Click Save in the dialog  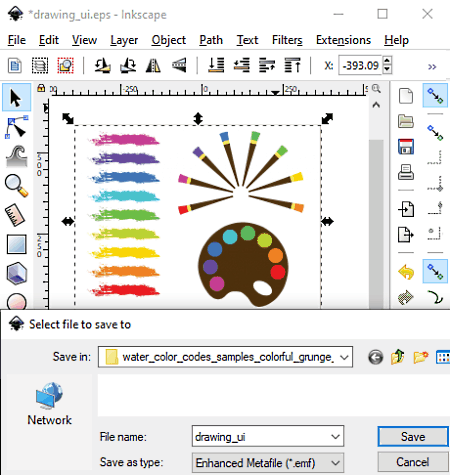pyautogui.click(x=413, y=436)
